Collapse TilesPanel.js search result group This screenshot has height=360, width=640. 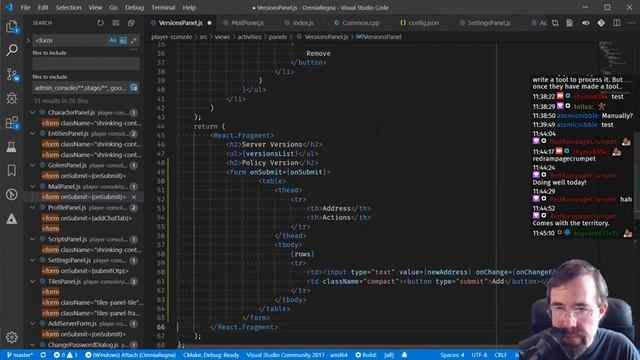[x=33, y=281]
